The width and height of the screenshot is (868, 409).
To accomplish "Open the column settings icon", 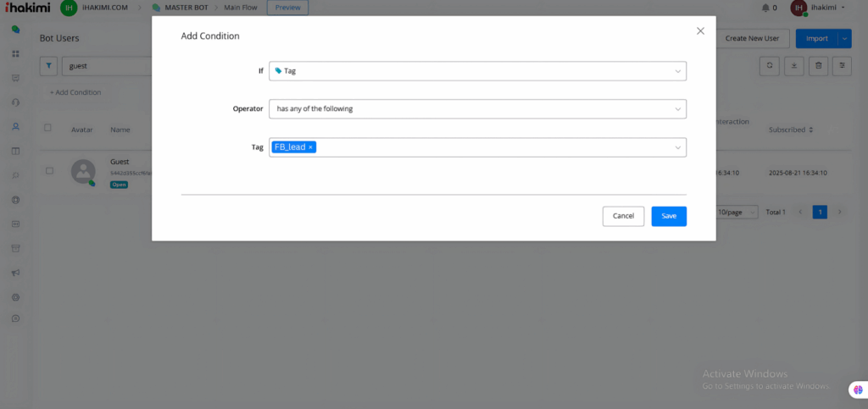I will click(842, 65).
